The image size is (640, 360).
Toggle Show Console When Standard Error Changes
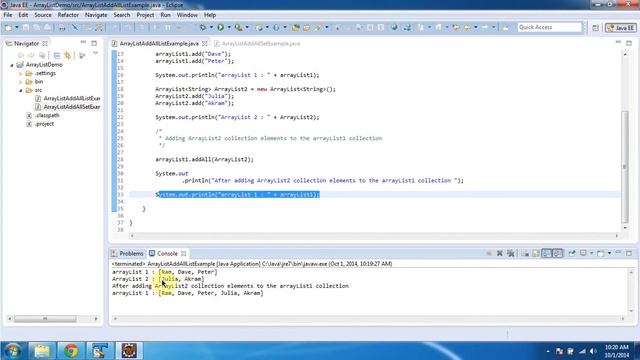point(558,253)
